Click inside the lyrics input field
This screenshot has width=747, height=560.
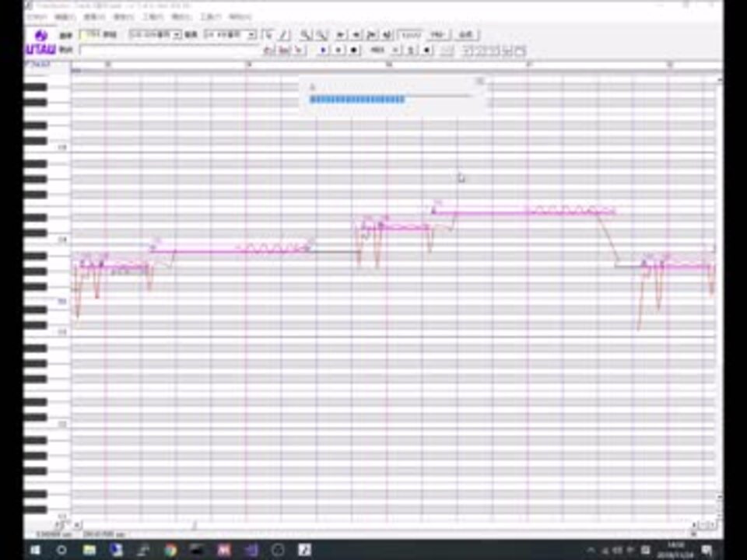click(x=171, y=50)
